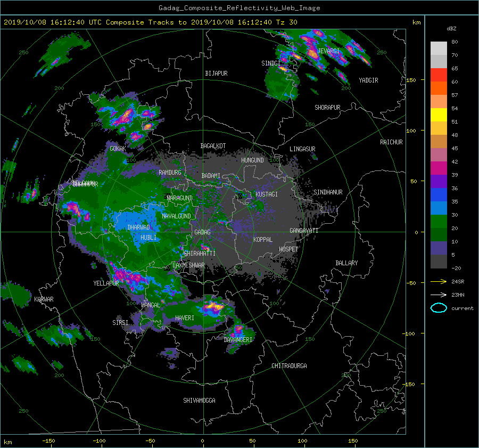Screen dimensions: 479x448
Task: Click the HAVERI city label
Action: click(185, 318)
